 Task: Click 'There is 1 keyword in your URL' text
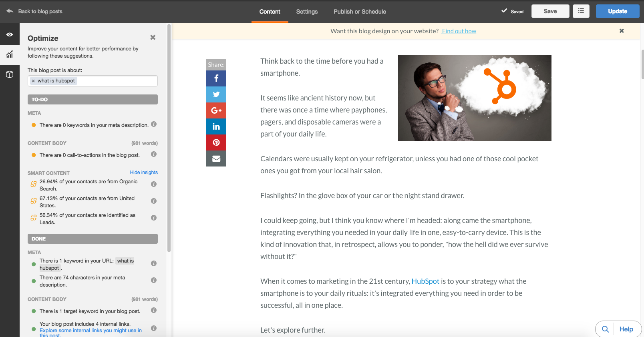87,265
